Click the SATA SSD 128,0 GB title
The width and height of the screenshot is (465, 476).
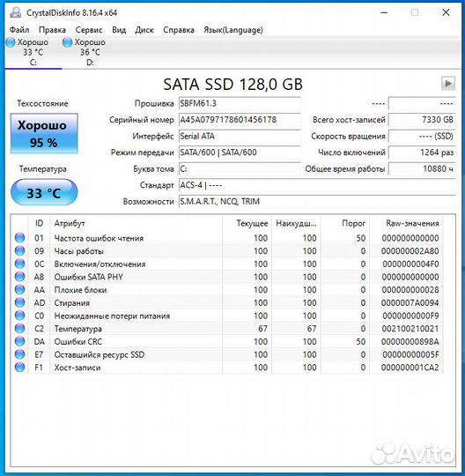(233, 84)
